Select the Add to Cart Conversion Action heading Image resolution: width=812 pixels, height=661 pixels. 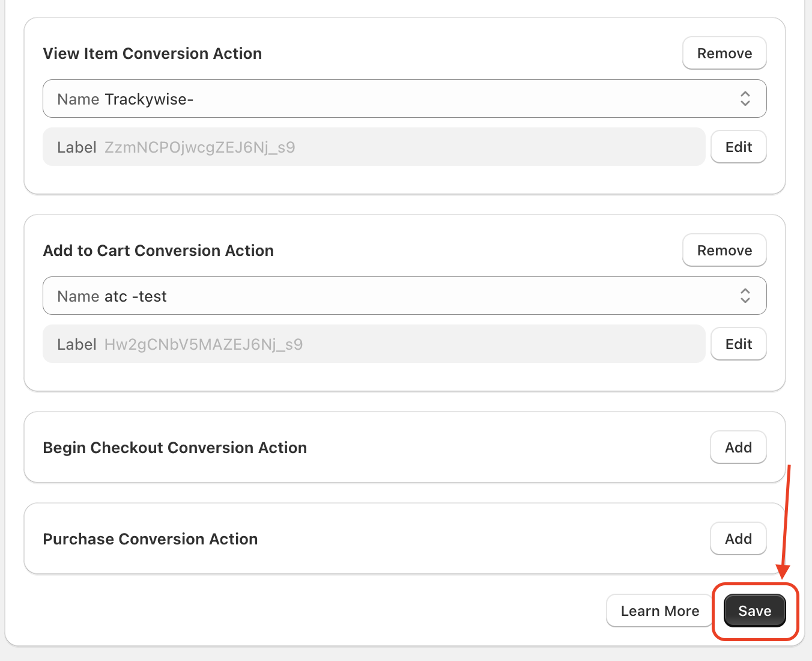point(158,251)
